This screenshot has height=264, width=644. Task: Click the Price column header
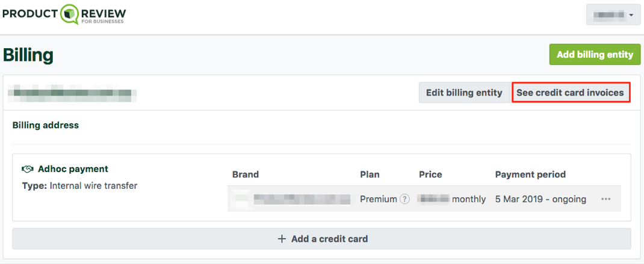point(430,174)
